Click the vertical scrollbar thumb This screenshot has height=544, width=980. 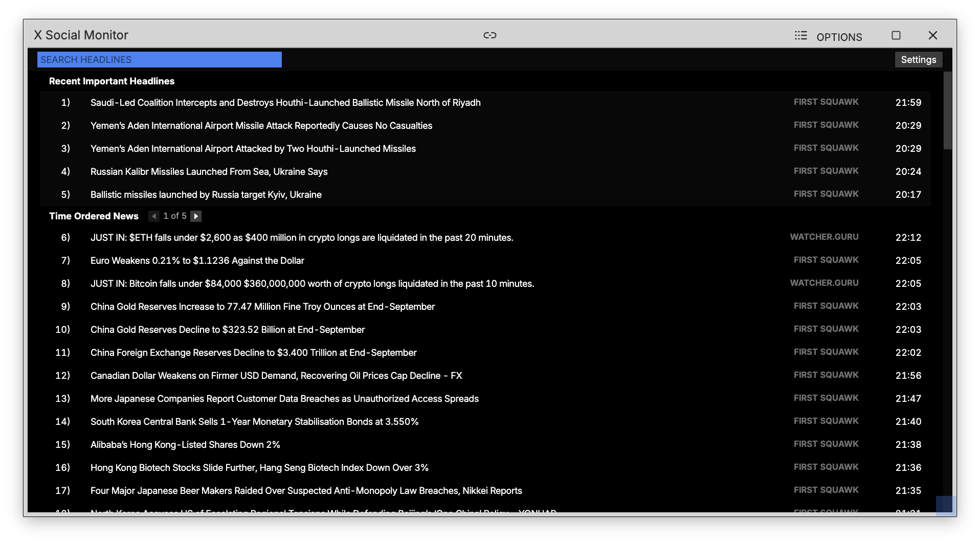(x=947, y=110)
